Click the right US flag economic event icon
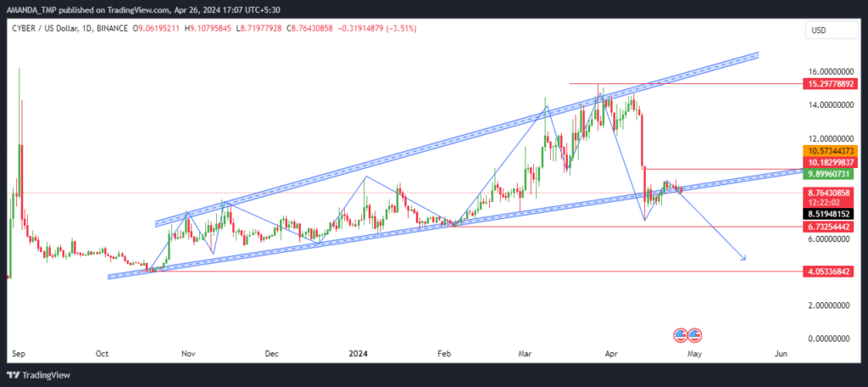 pos(695,335)
